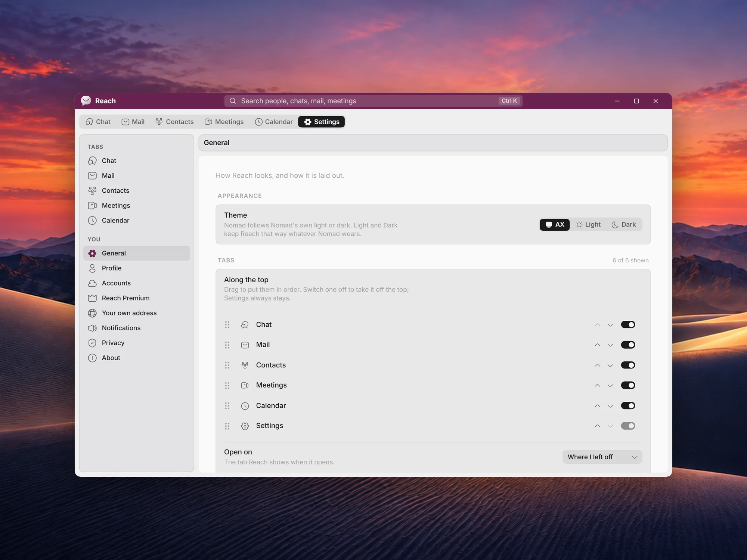Image resolution: width=747 pixels, height=560 pixels.
Task: Click the General gear icon in sidebar
Action: pos(92,253)
